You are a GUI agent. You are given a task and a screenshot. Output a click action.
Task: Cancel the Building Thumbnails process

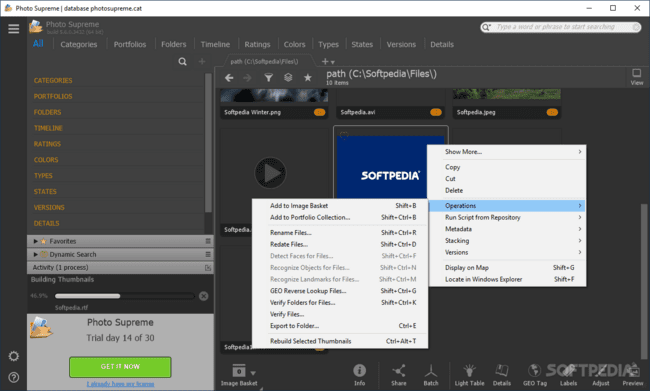click(204, 296)
